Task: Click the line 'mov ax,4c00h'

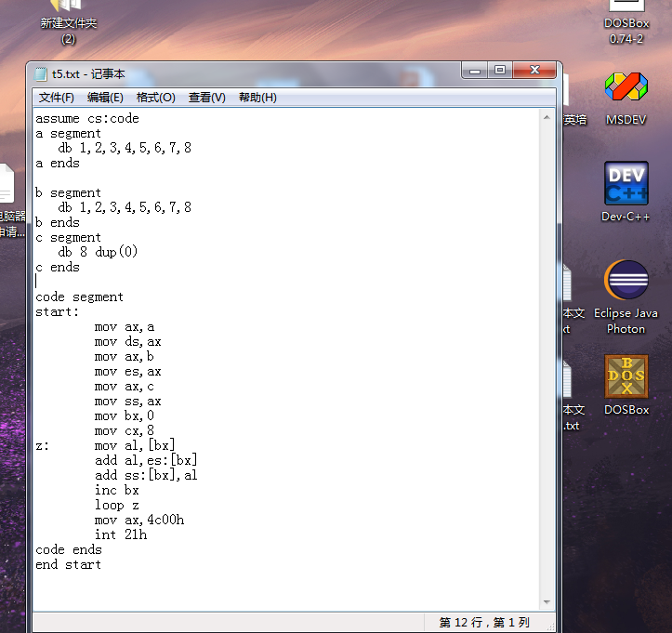Action: pos(139,520)
